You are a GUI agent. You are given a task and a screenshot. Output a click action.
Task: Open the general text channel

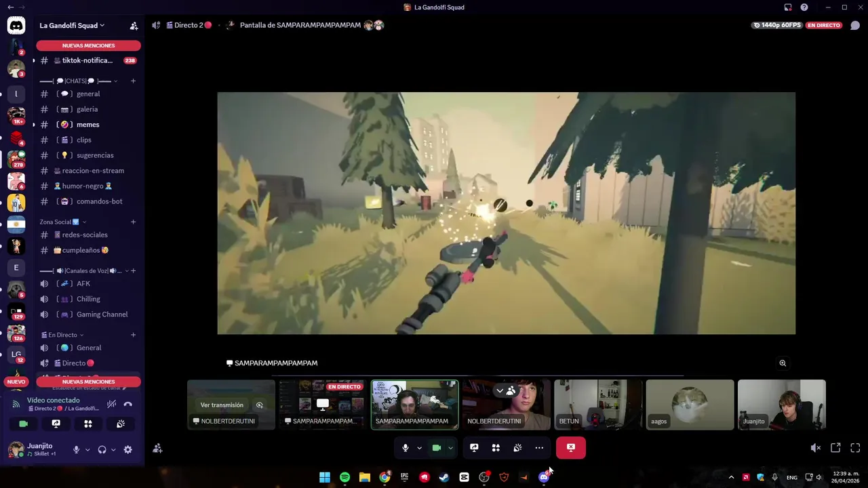pyautogui.click(x=88, y=94)
